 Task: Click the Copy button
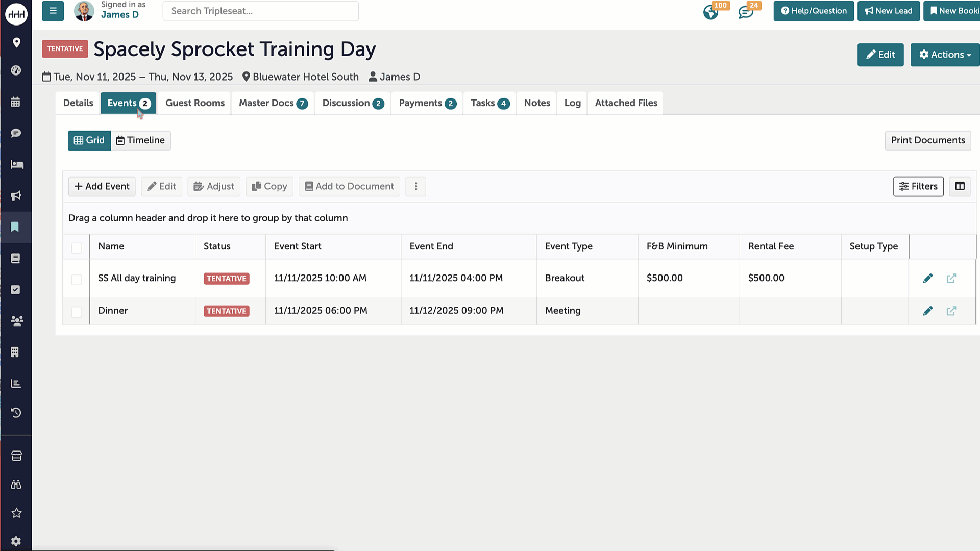(269, 186)
